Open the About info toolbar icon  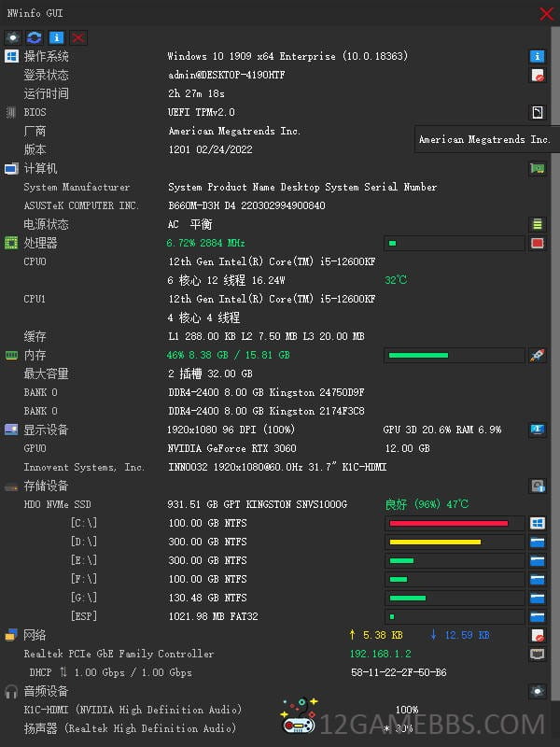point(57,37)
